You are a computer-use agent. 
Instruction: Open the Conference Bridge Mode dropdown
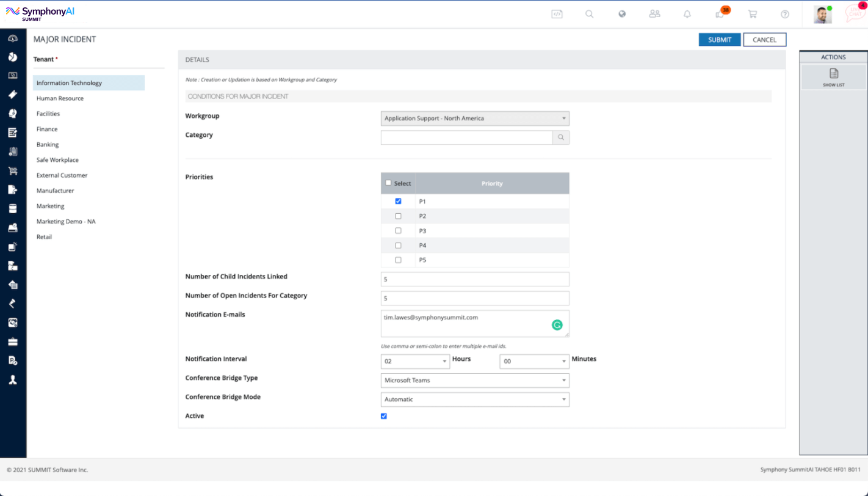pyautogui.click(x=475, y=399)
